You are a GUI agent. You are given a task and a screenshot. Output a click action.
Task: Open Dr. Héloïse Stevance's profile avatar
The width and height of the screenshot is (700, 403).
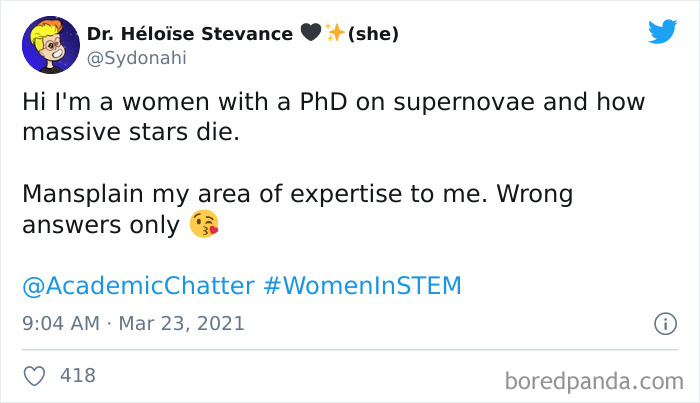coord(50,45)
